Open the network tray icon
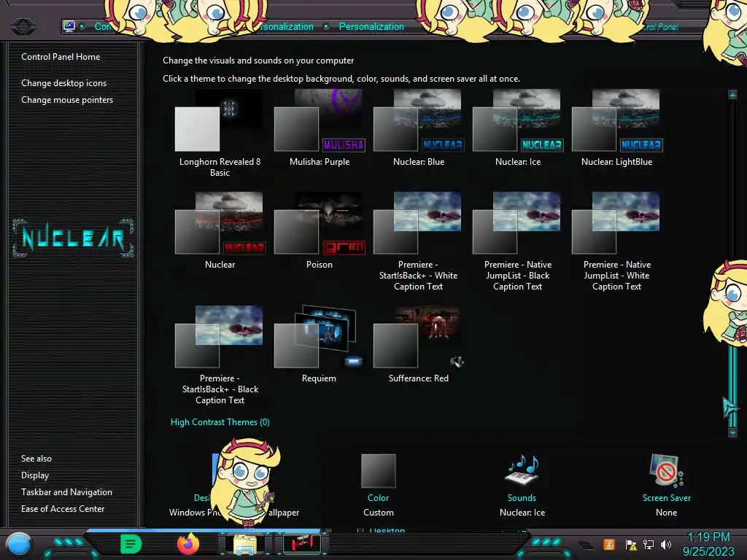This screenshot has width=747, height=560. (x=649, y=544)
